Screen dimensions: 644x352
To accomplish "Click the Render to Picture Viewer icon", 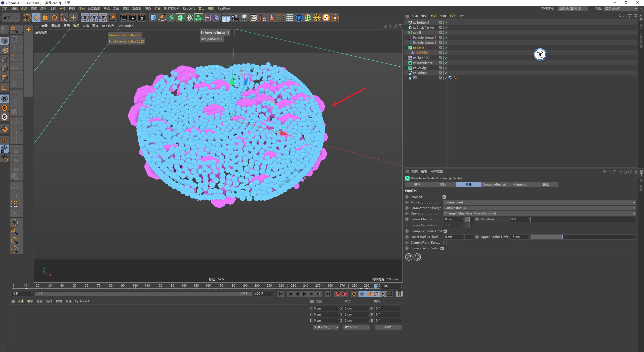I will 133,18.
